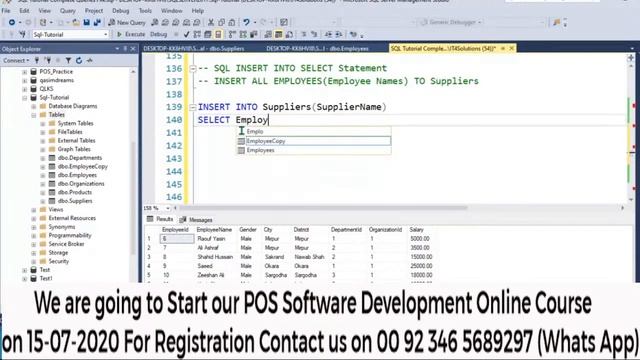Click the Increase Indent icon

339,34
